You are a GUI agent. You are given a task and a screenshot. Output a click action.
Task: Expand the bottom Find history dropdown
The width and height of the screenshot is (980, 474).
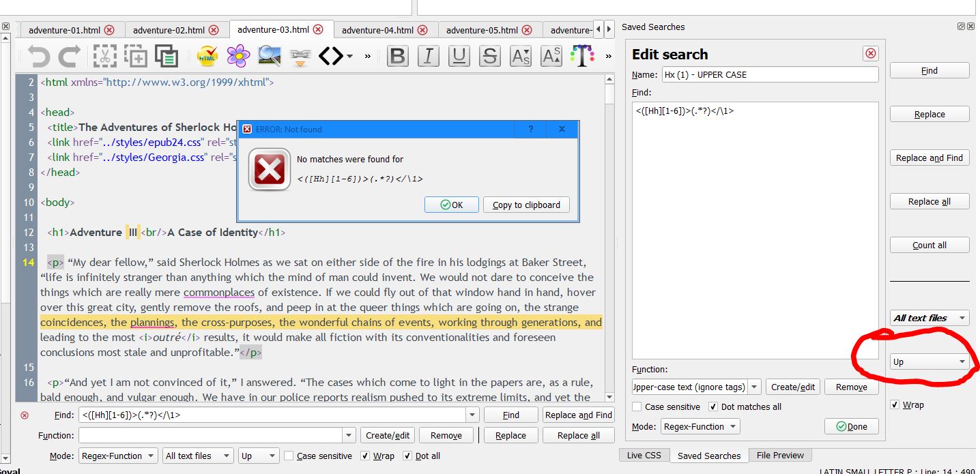pyautogui.click(x=472, y=415)
